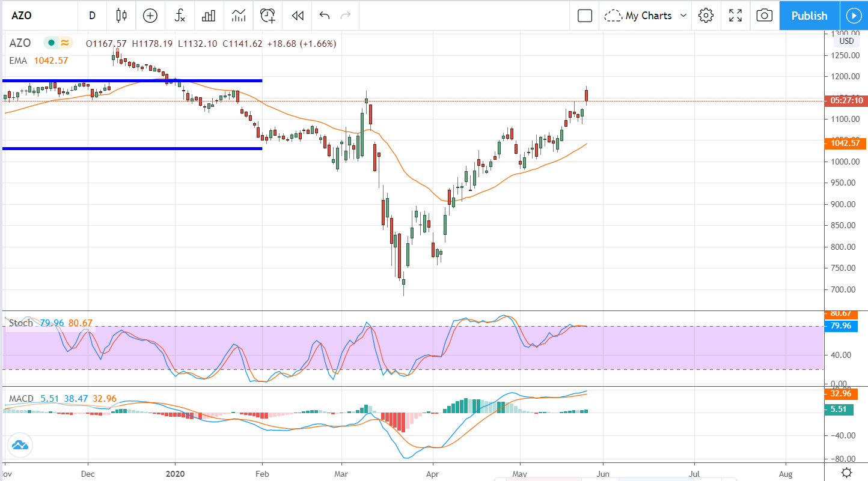Open the D time interval dropdown

tap(92, 16)
